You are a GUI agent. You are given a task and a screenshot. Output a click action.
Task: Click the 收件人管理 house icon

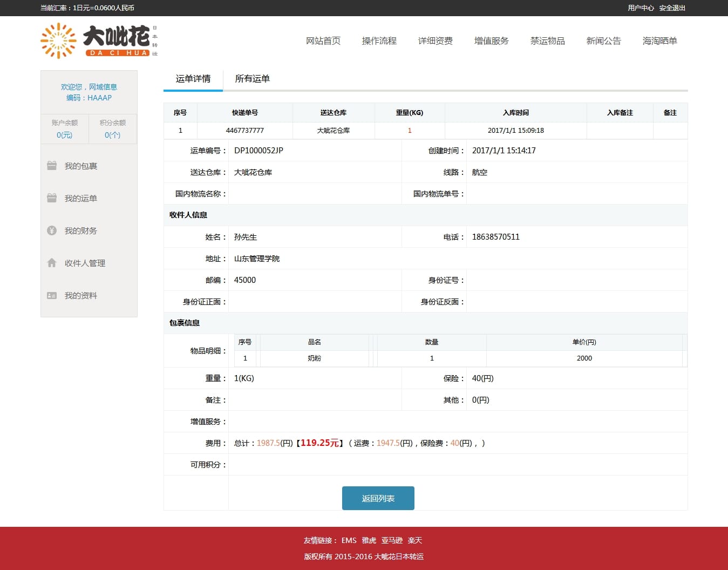52,263
